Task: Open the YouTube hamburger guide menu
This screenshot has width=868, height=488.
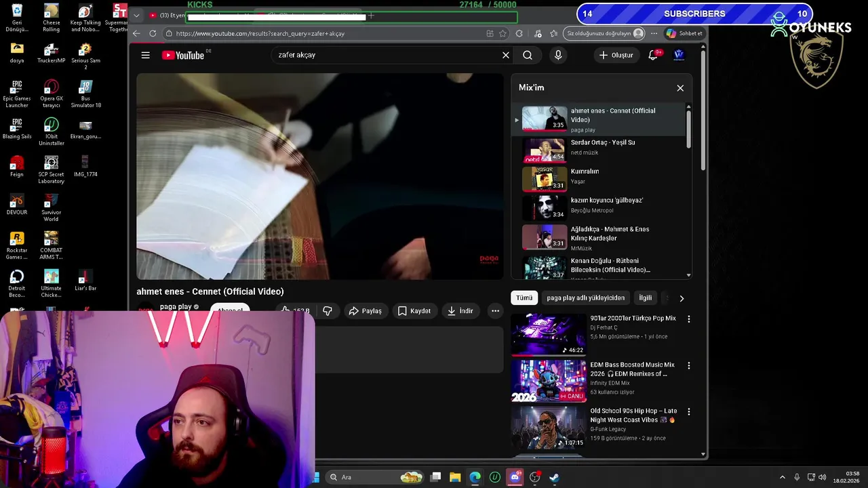Action: (145, 55)
